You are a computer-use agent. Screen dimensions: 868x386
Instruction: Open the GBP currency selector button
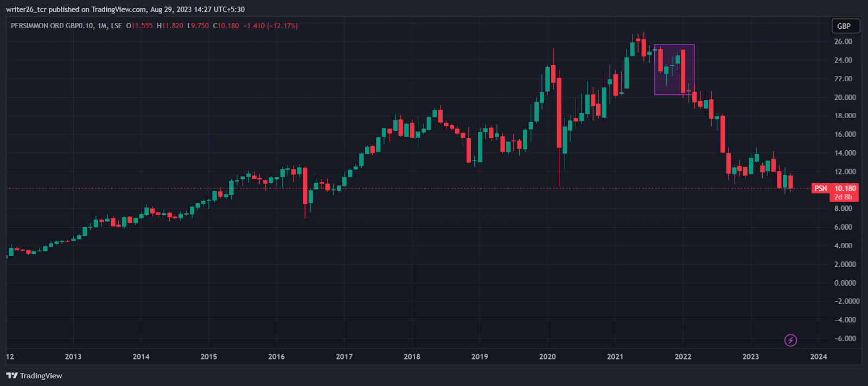pos(846,26)
